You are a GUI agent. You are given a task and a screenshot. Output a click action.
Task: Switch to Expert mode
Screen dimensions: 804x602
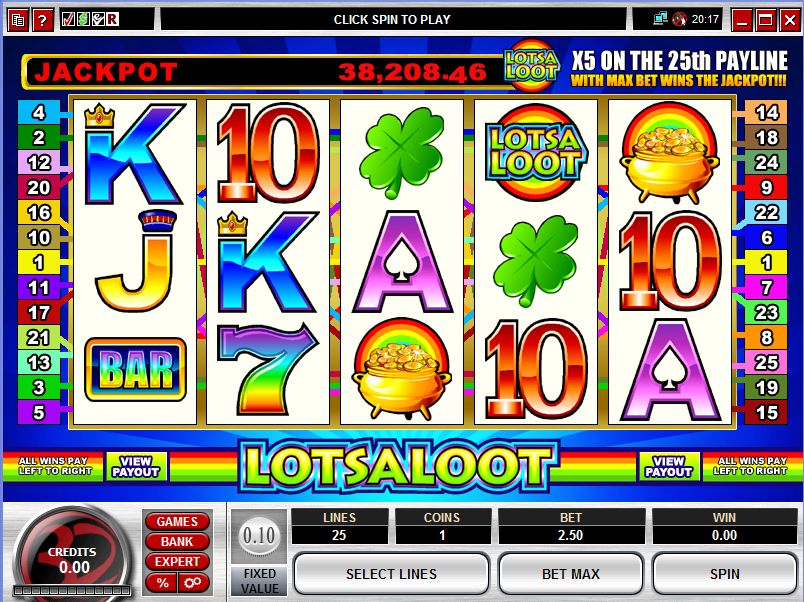[177, 561]
